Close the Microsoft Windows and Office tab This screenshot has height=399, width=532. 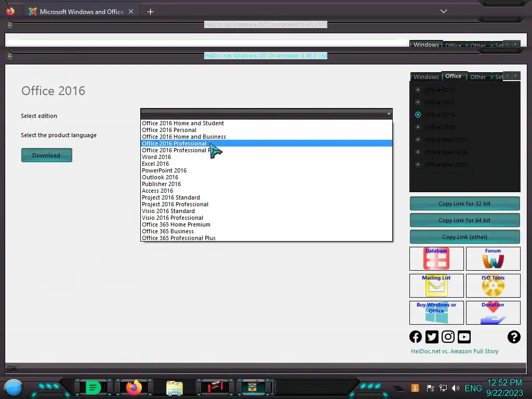pos(131,11)
